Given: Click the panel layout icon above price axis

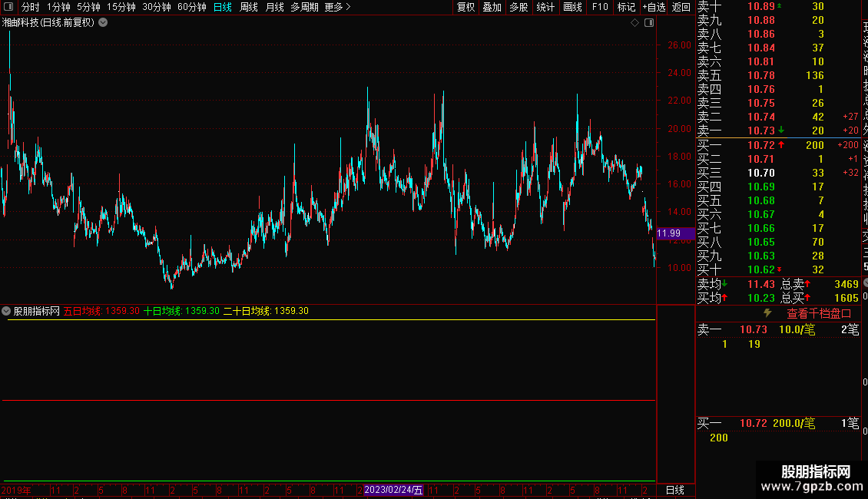Looking at the screenshot, I should click(649, 23).
